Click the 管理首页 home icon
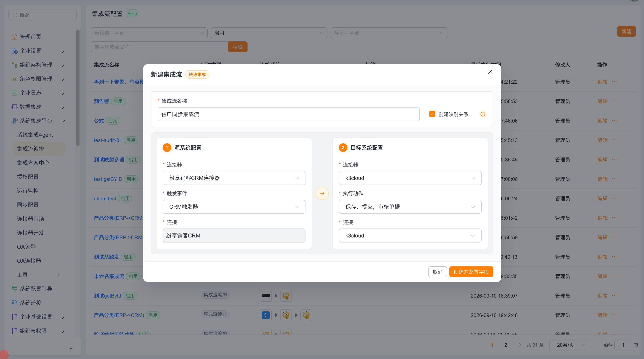 coord(15,37)
